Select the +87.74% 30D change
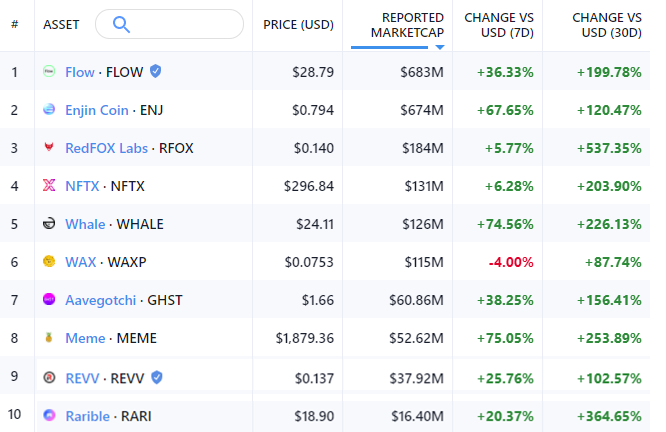666x432 pixels. click(613, 262)
